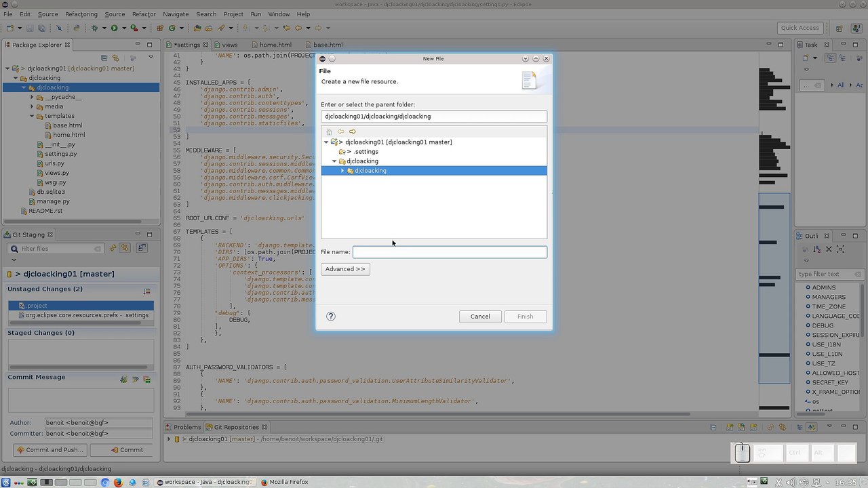Click the File name text field

[x=450, y=252]
